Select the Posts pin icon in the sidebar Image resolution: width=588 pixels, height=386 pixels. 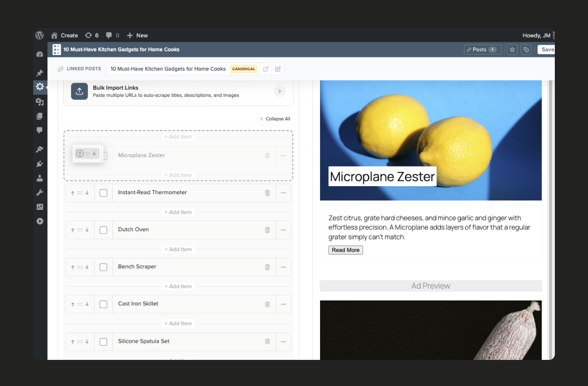(40, 73)
